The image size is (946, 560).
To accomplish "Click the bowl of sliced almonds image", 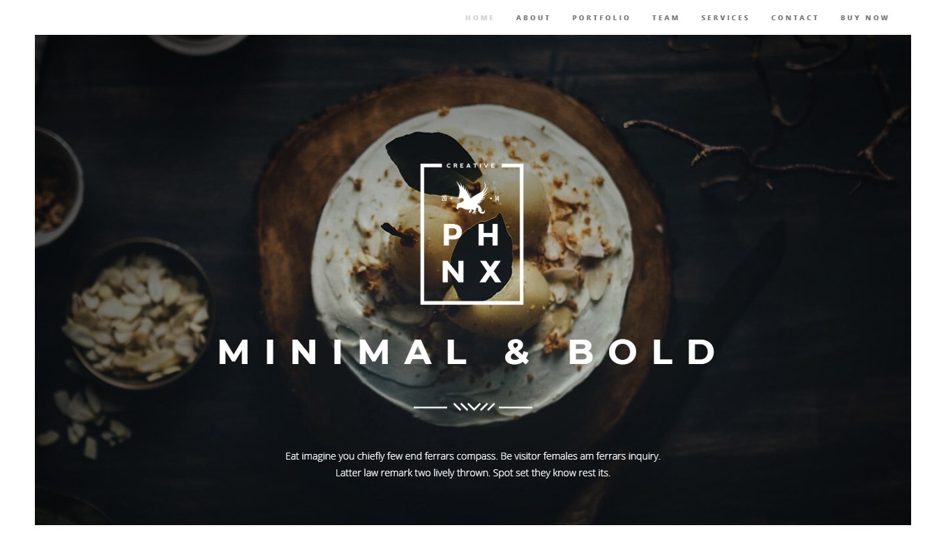I will point(140,314).
